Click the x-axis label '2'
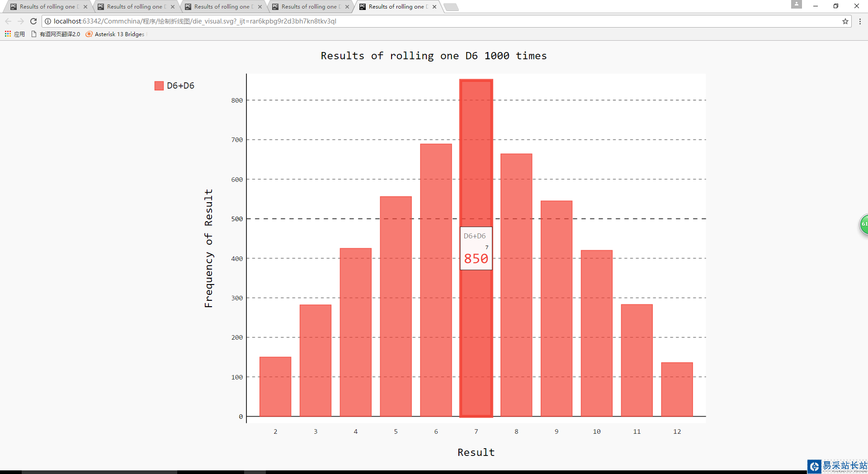This screenshot has height=474, width=868. point(275,431)
